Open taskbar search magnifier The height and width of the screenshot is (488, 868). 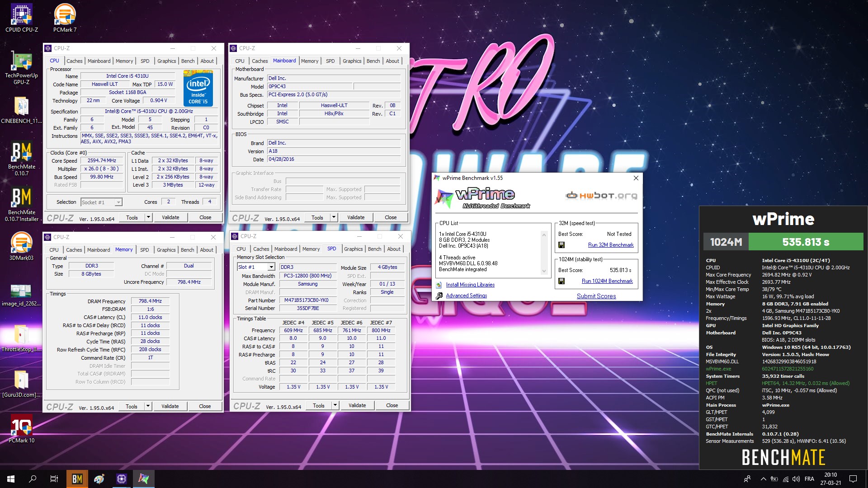(33, 479)
